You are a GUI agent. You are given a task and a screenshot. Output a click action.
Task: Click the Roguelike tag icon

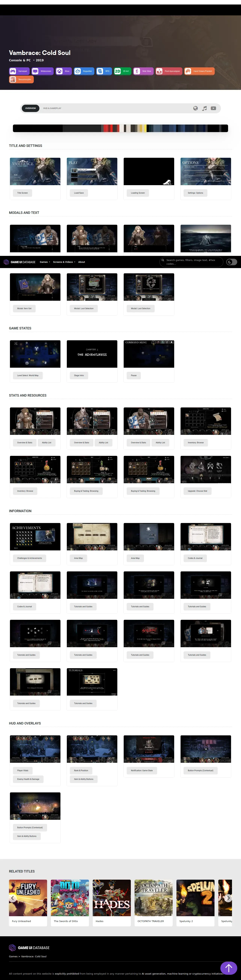(x=78, y=71)
